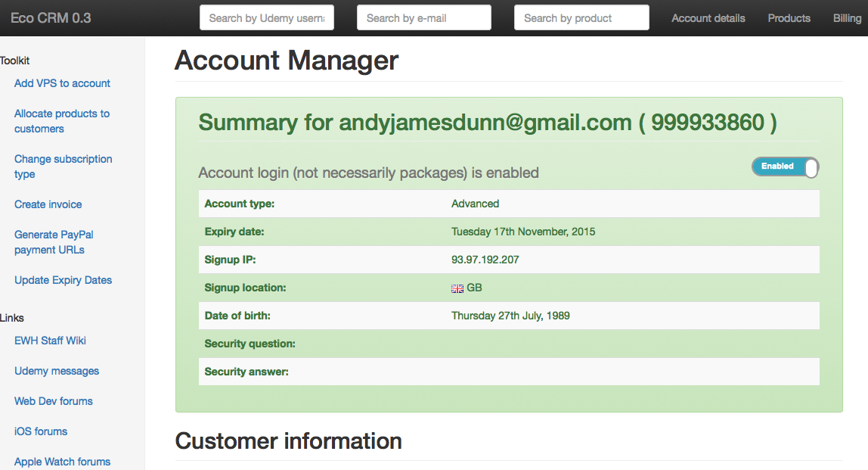
Task: Click the Create invoice link
Action: (48, 204)
